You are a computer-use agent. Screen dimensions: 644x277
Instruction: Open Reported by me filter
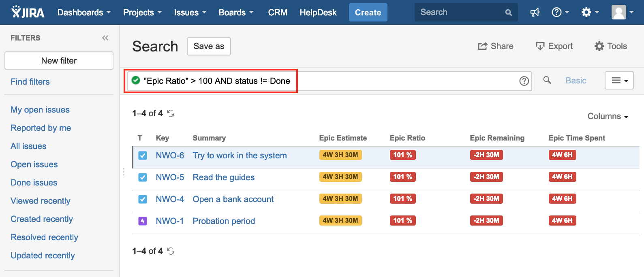pos(41,128)
